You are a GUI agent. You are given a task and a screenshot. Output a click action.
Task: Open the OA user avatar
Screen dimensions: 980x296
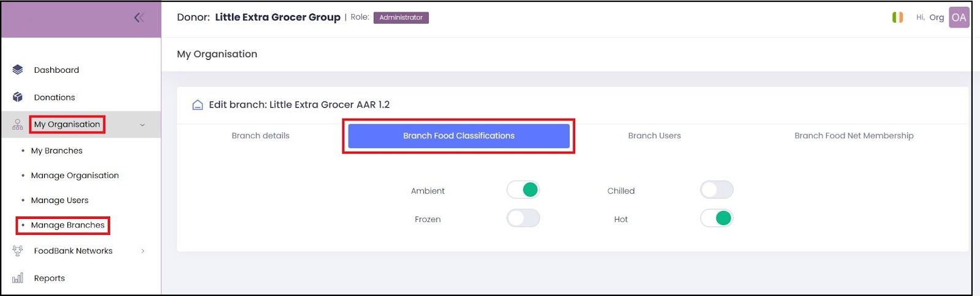(959, 18)
